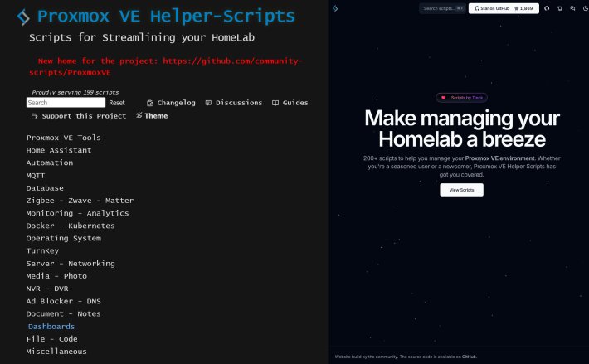Expand Docker - Kubernetes category

click(71, 226)
